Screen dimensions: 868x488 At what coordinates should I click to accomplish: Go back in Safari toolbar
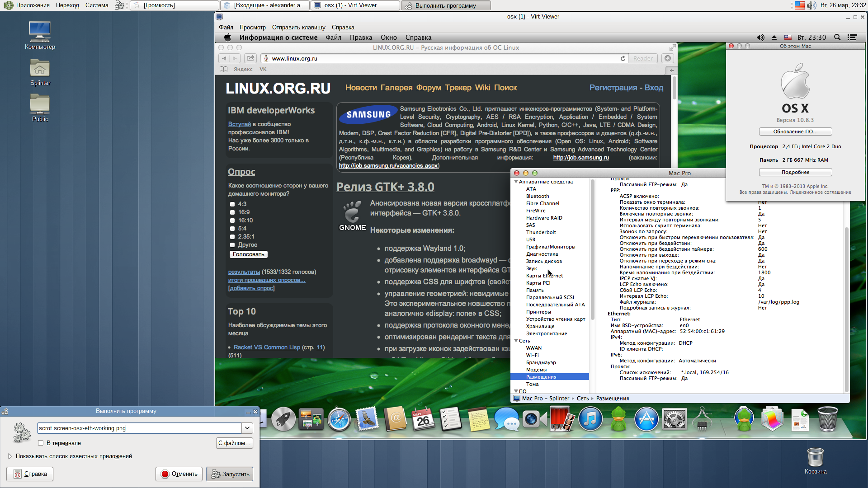click(224, 58)
